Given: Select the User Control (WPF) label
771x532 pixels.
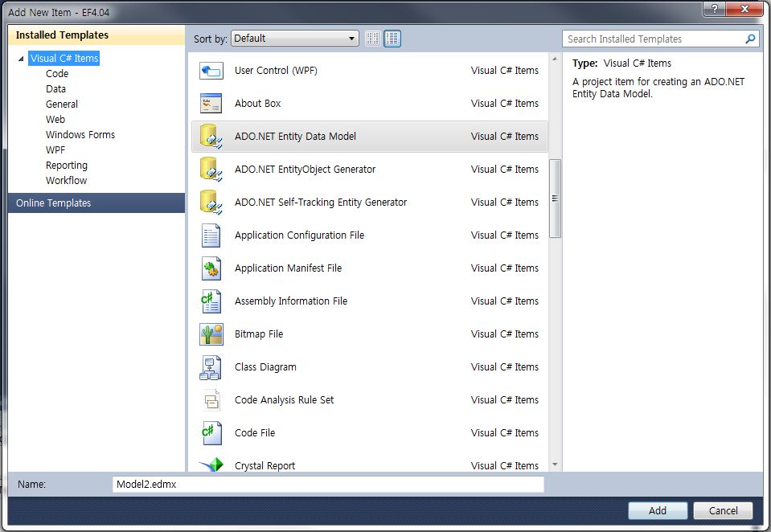Looking at the screenshot, I should click(276, 71).
